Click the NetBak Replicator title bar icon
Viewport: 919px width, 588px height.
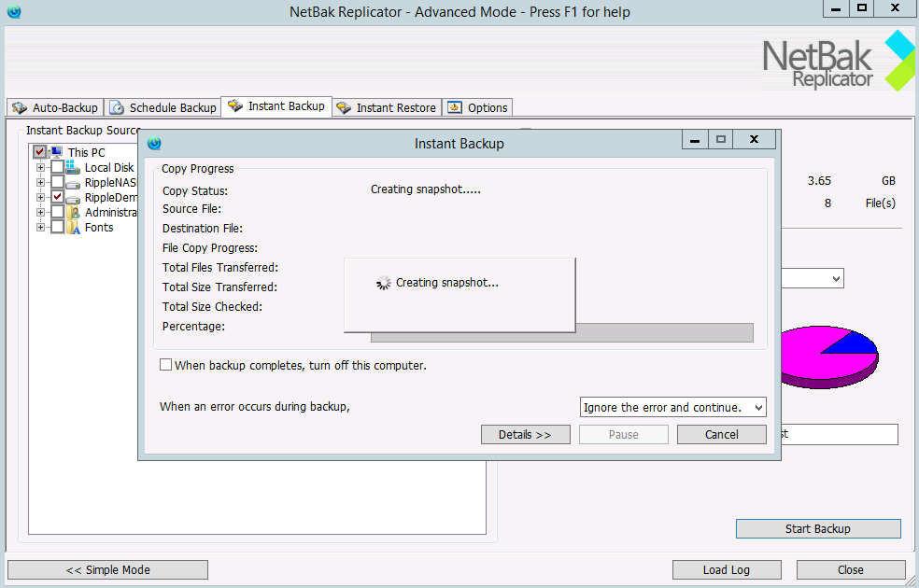14,12
